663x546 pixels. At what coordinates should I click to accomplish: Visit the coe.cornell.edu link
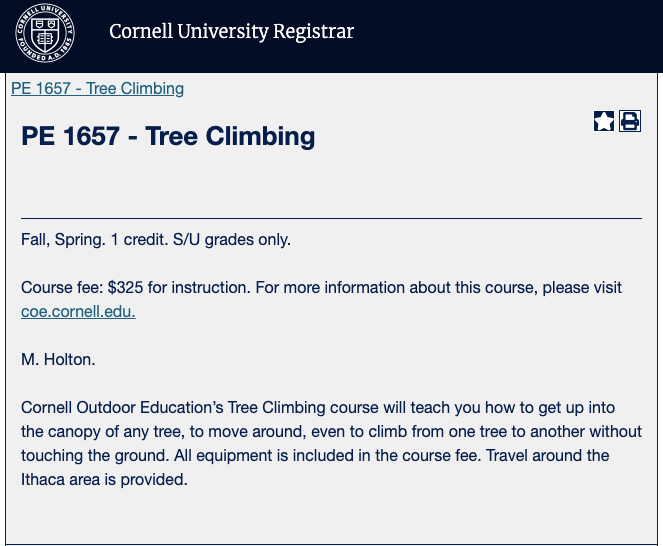click(x=78, y=311)
